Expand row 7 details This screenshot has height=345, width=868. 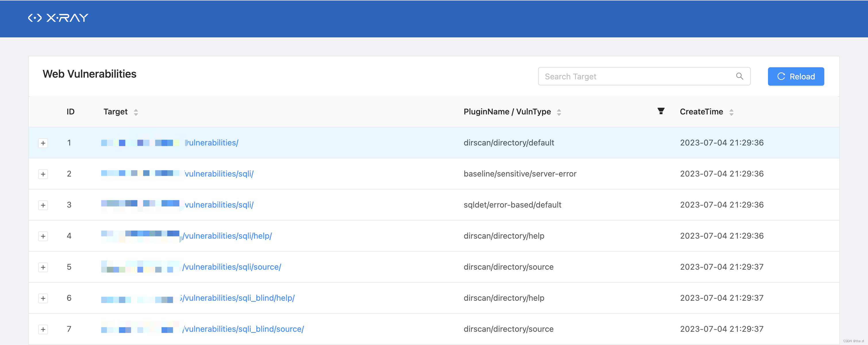(x=43, y=329)
